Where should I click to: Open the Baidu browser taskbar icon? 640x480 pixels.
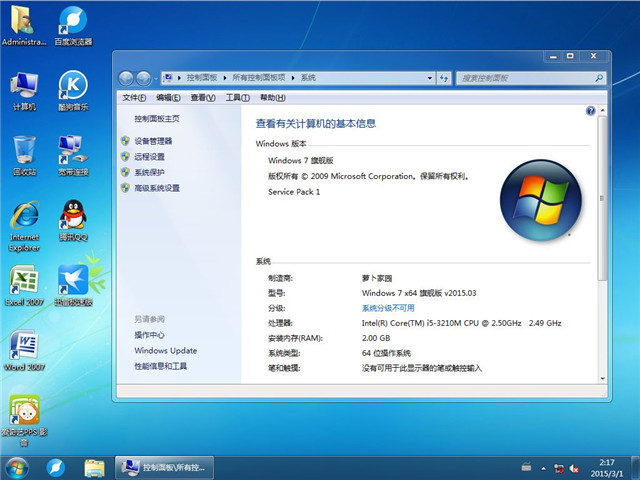click(x=56, y=468)
